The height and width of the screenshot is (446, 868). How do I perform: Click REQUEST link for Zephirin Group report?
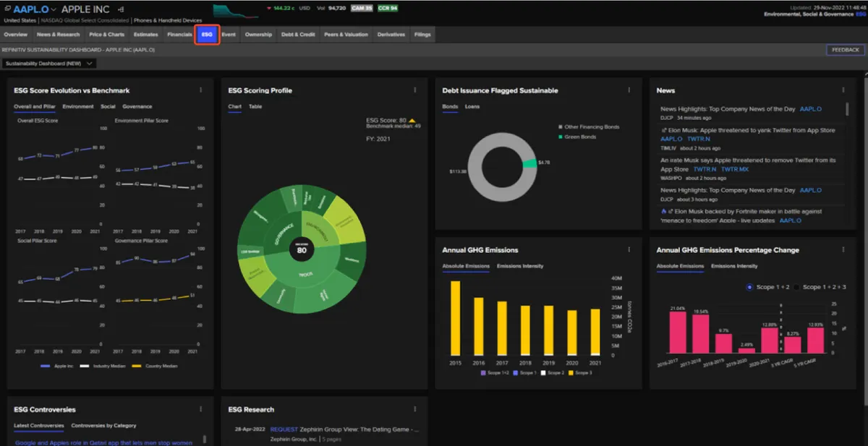pyautogui.click(x=284, y=429)
